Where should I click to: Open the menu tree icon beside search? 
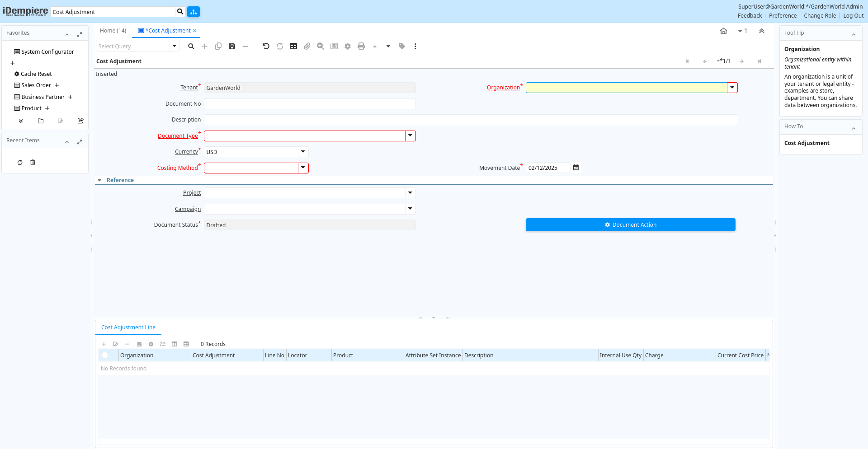[x=193, y=12]
